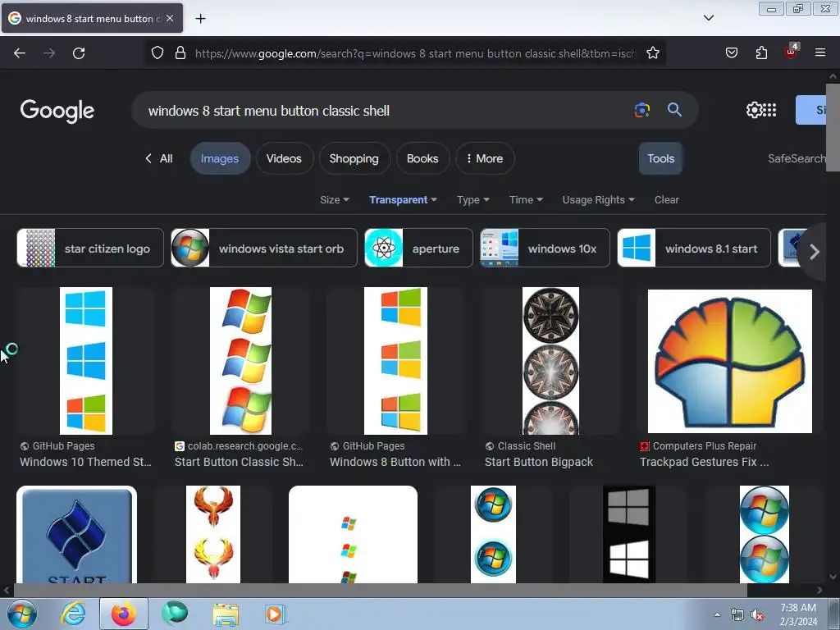This screenshot has width=840, height=630.
Task: Expand the Usage Rights dropdown
Action: click(598, 200)
